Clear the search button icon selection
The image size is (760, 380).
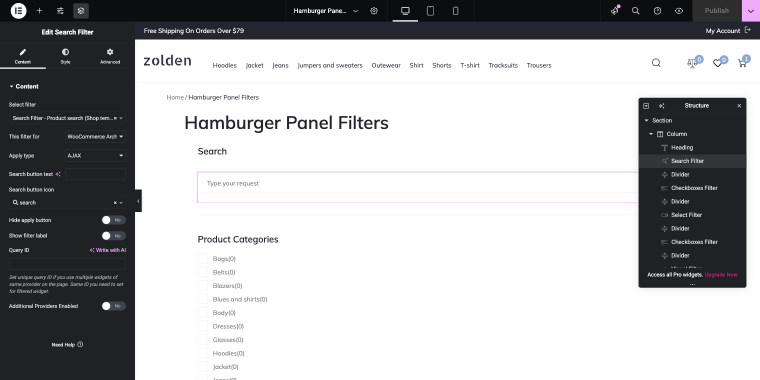click(x=115, y=203)
